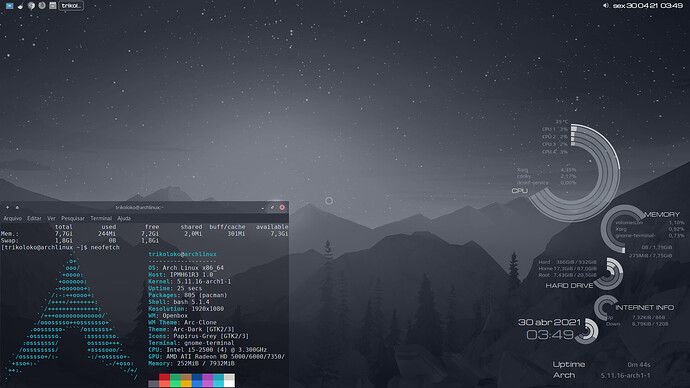Click the gray color block in neofetch palette

(x=154, y=384)
